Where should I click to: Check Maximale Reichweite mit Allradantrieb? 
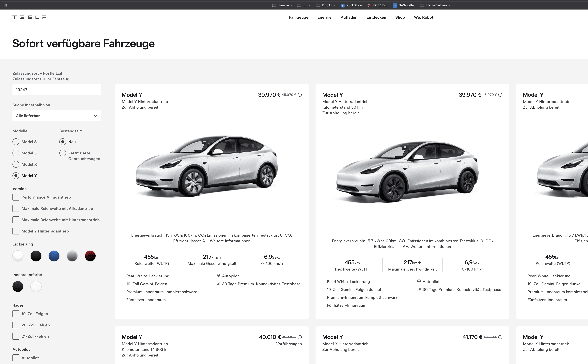tap(16, 208)
